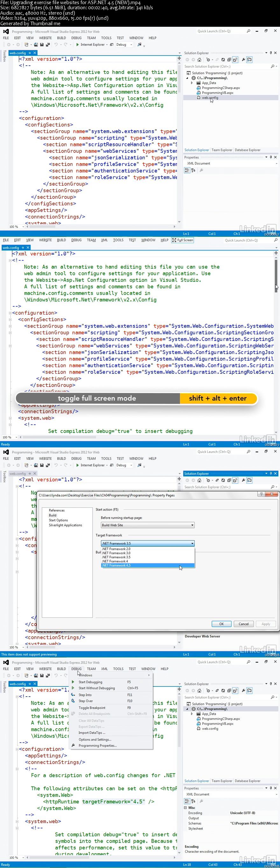Toggle auto-hide pin on blue-titled Solution Explorer
The height and width of the screenshot is (868, 280).
click(x=271, y=474)
